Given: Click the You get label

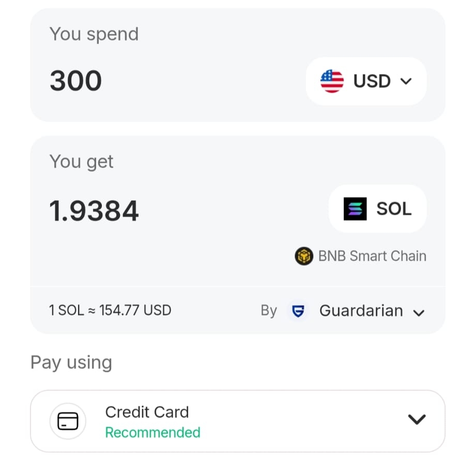Looking at the screenshot, I should point(81,162).
